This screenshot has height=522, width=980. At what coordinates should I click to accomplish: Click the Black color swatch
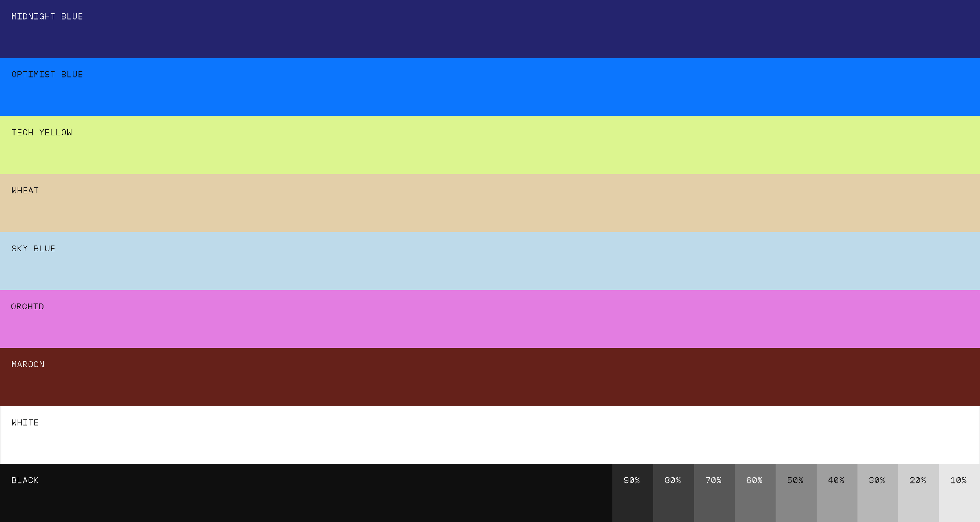(x=306, y=493)
